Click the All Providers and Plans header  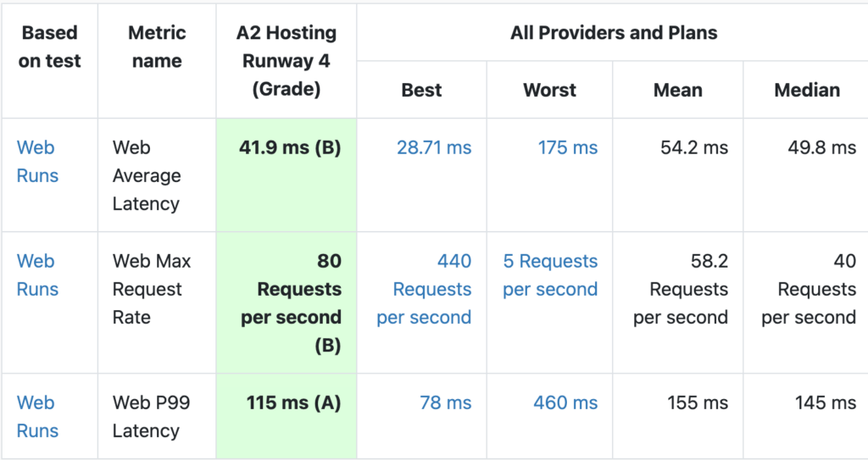[x=613, y=33]
